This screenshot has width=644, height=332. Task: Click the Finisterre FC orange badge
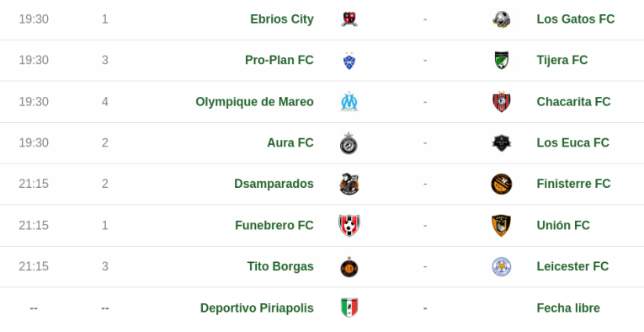pos(502,184)
